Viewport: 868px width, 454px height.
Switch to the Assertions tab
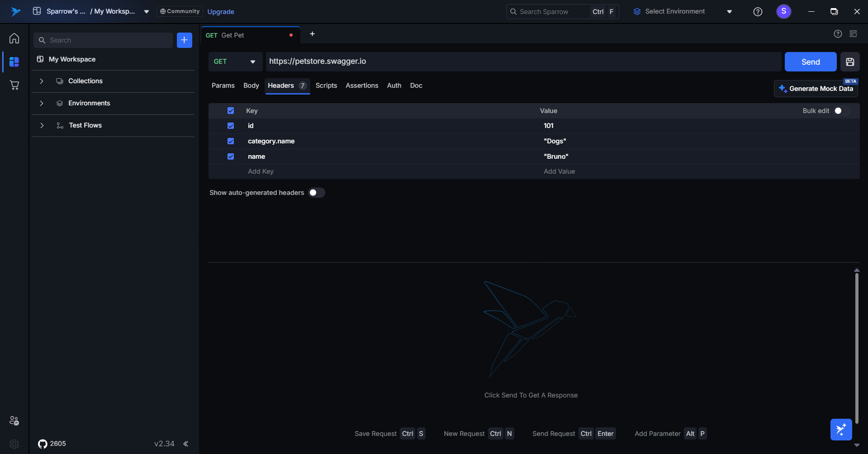362,85
